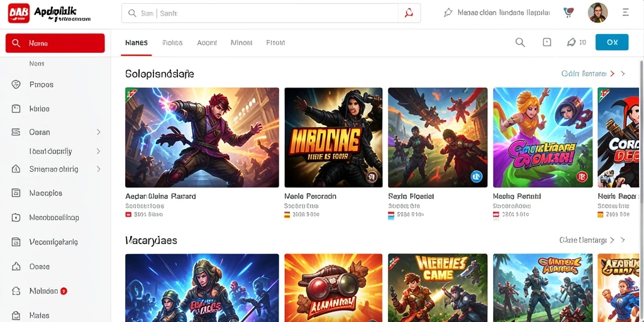Click the blue OK button
The image size is (644, 322).
click(x=612, y=42)
